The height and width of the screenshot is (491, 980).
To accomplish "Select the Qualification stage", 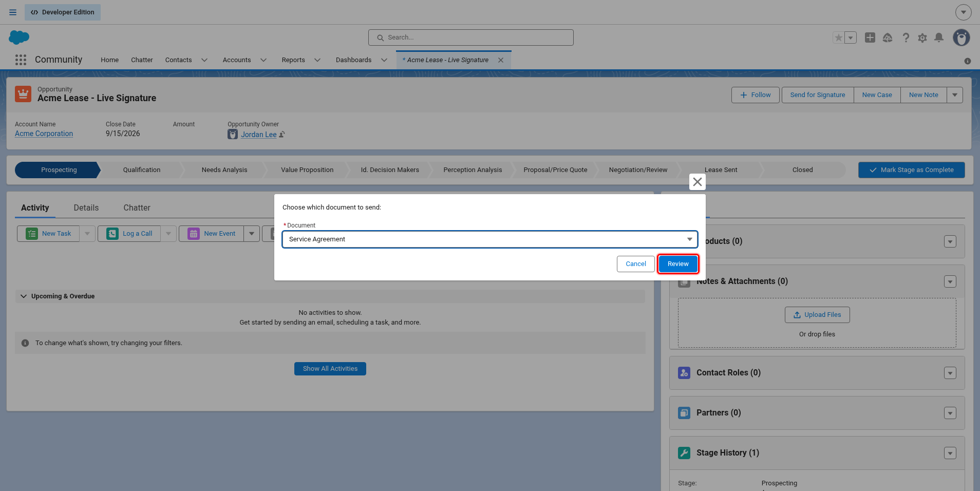I will 142,170.
